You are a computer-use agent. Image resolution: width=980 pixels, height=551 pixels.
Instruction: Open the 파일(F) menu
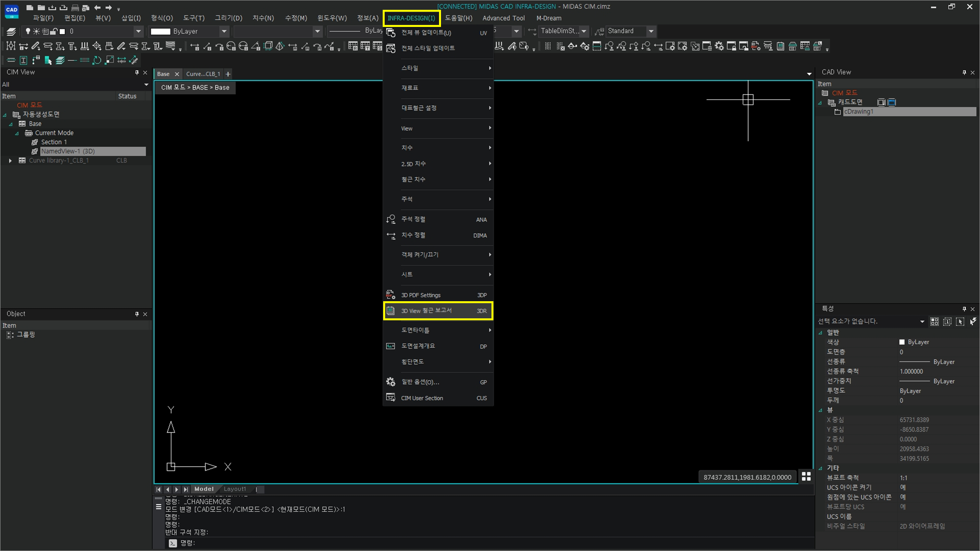(43, 18)
